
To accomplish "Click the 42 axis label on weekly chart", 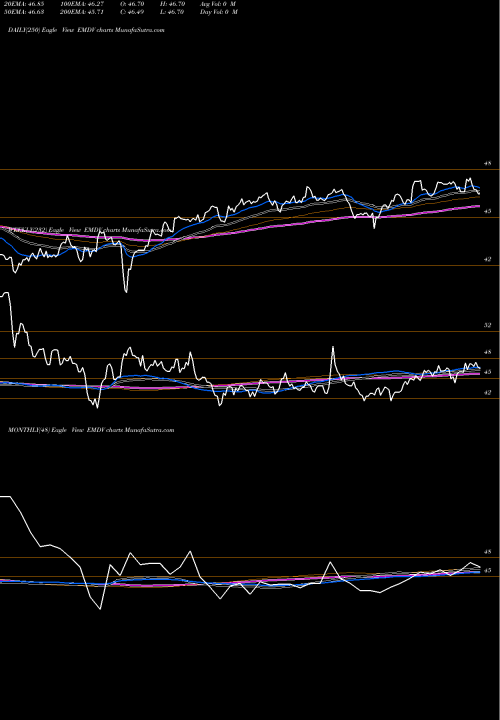I will (488, 393).
